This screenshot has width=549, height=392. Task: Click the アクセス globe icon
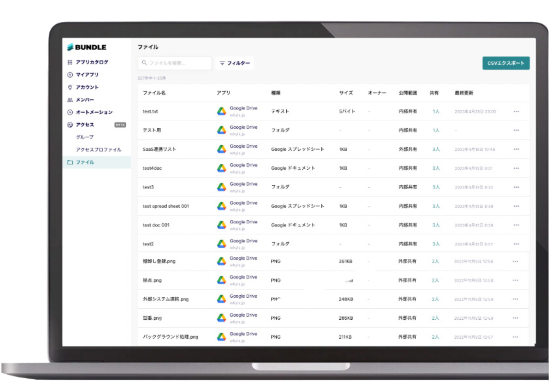70,125
